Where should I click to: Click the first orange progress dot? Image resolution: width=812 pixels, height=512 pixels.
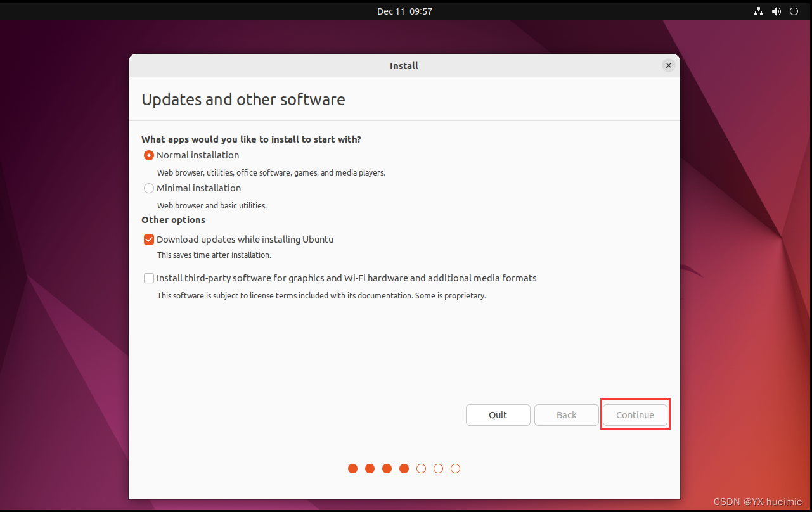click(x=352, y=468)
